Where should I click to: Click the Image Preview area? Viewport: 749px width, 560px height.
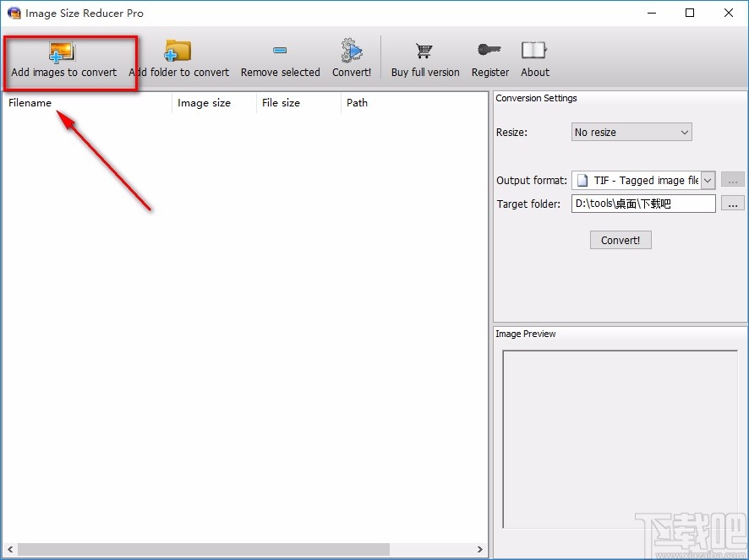[x=620, y=439]
